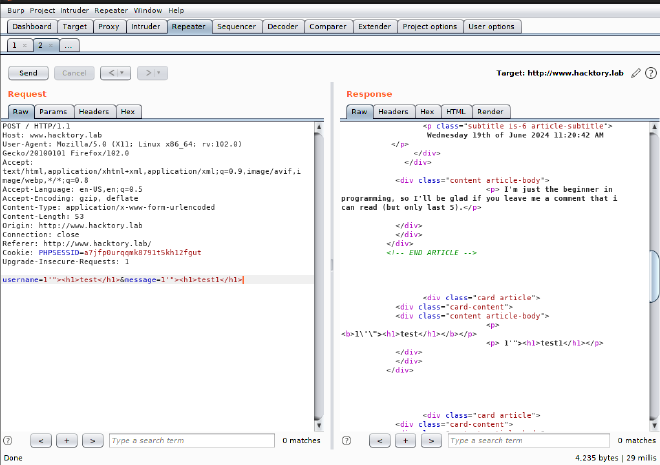
Task: Click the Cancel button
Action: pyautogui.click(x=74, y=73)
